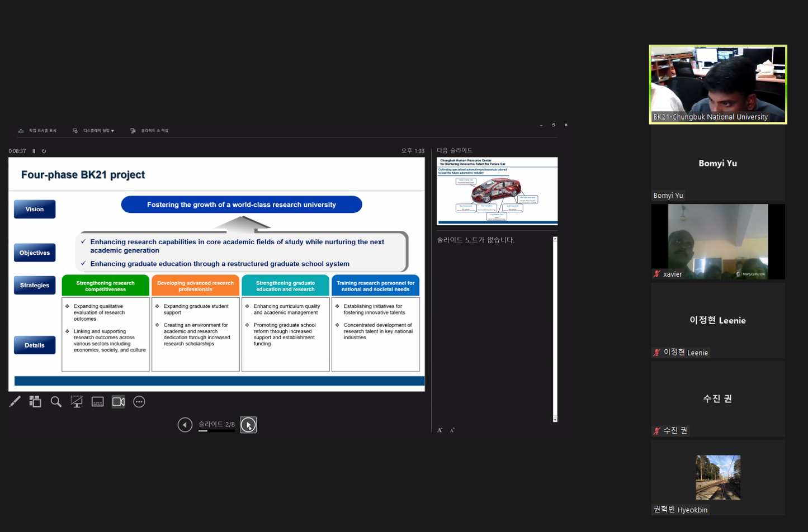The width and height of the screenshot is (808, 532).
Task: End the slide show from top toolbar
Action: point(149,131)
